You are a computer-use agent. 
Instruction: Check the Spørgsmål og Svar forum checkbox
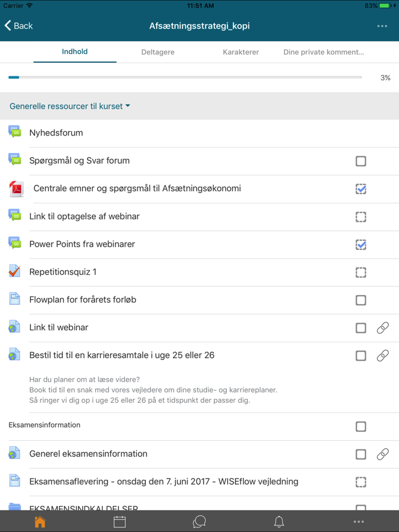click(x=361, y=161)
